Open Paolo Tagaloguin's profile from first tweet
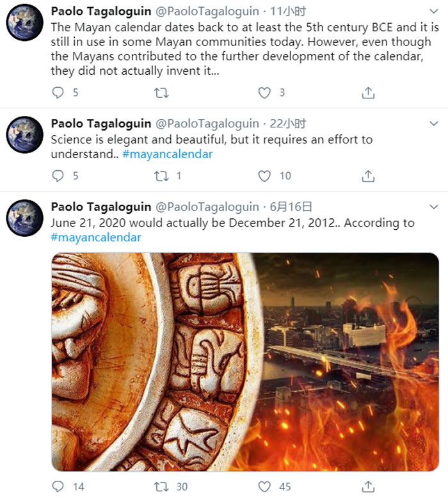 (x=101, y=12)
